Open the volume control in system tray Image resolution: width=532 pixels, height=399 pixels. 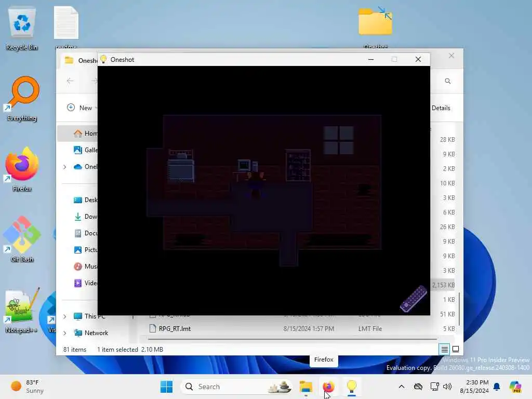coord(447,387)
